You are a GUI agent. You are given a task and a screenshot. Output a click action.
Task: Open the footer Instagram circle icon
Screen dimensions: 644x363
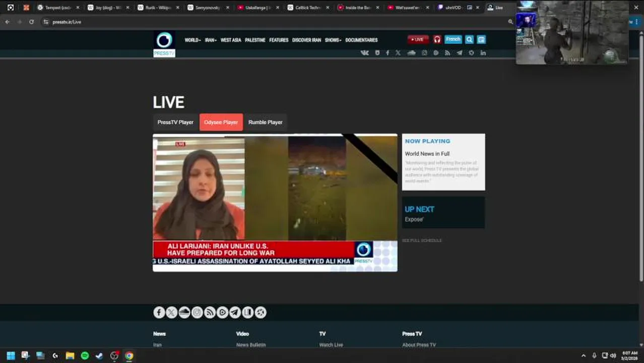click(197, 313)
